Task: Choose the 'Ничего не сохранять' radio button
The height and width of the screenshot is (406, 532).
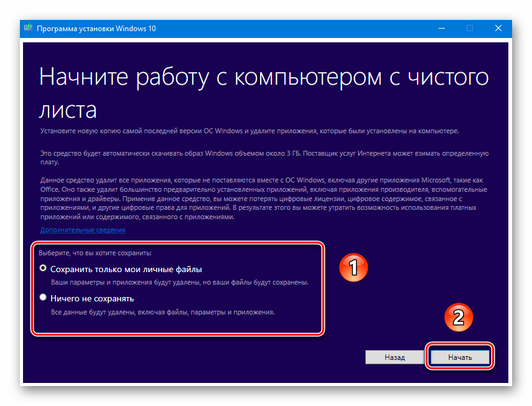Action: [x=43, y=298]
